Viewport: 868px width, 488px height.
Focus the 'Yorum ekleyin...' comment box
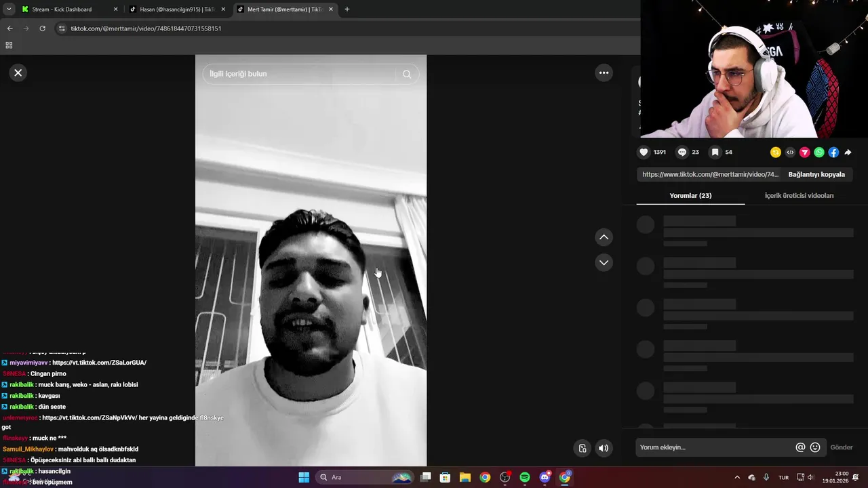(x=715, y=447)
